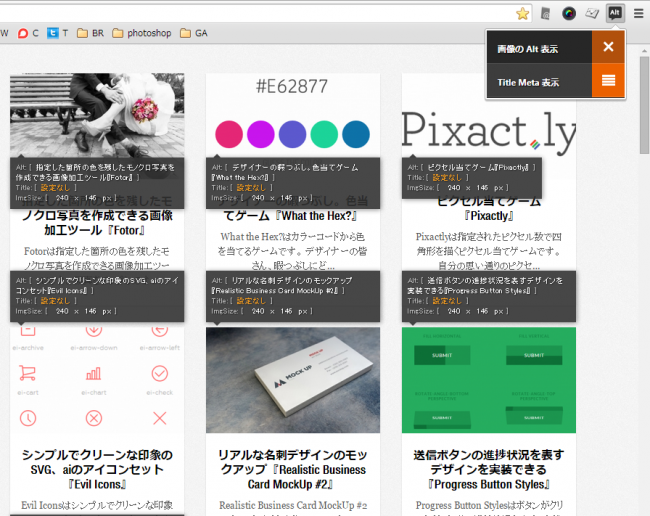
Task: Click the ei-check checkmark circle icon
Action: [x=160, y=373]
